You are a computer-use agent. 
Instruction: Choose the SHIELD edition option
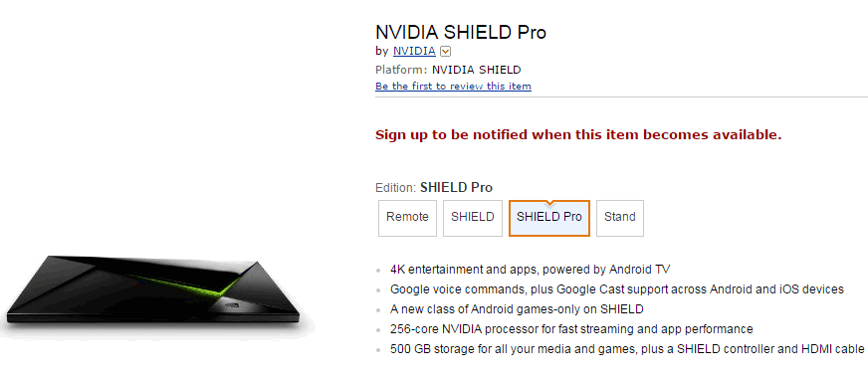[473, 218]
